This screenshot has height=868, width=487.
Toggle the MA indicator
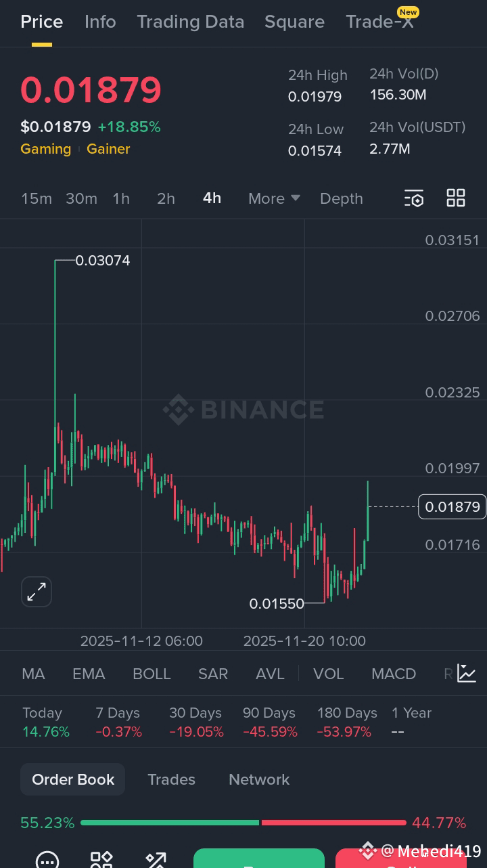33,674
